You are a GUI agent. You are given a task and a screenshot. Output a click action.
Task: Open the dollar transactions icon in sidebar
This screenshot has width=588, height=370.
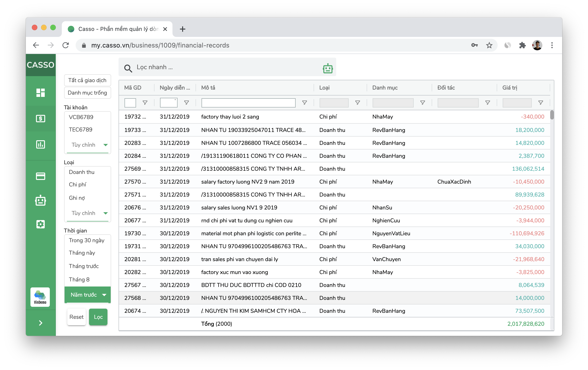point(41,118)
